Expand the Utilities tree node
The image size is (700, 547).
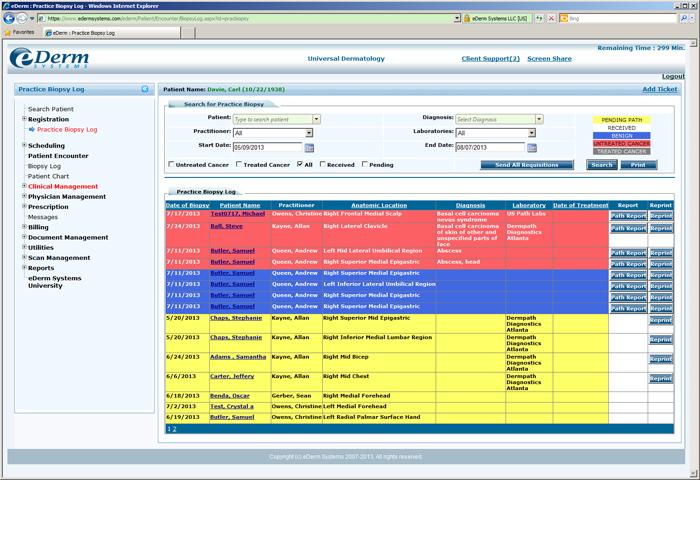click(25, 247)
